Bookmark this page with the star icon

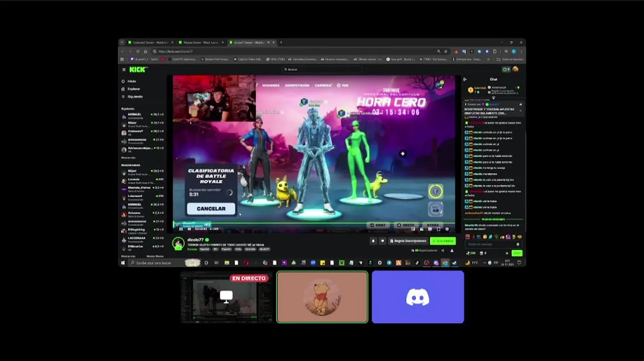(445, 51)
